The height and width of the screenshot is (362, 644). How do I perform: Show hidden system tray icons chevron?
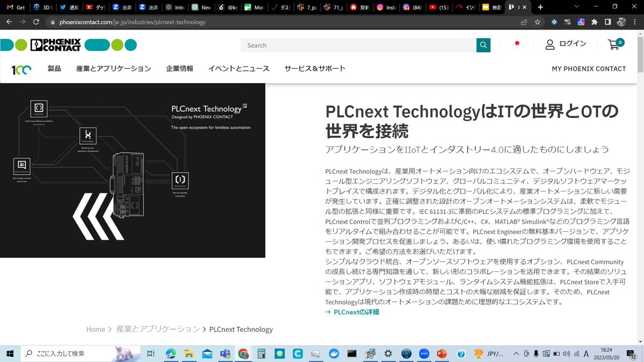point(516,353)
